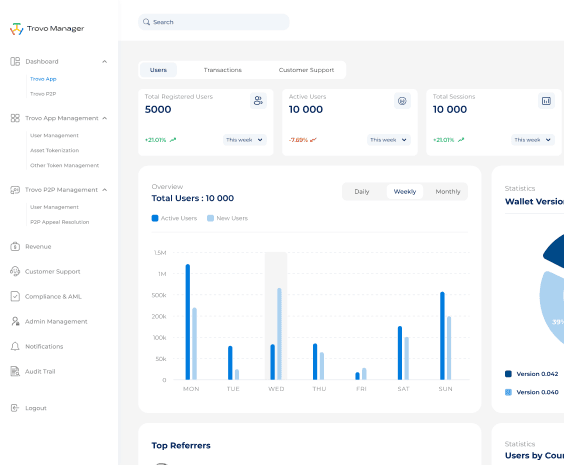Open This week dropdown on Total Registered Users

[245, 140]
